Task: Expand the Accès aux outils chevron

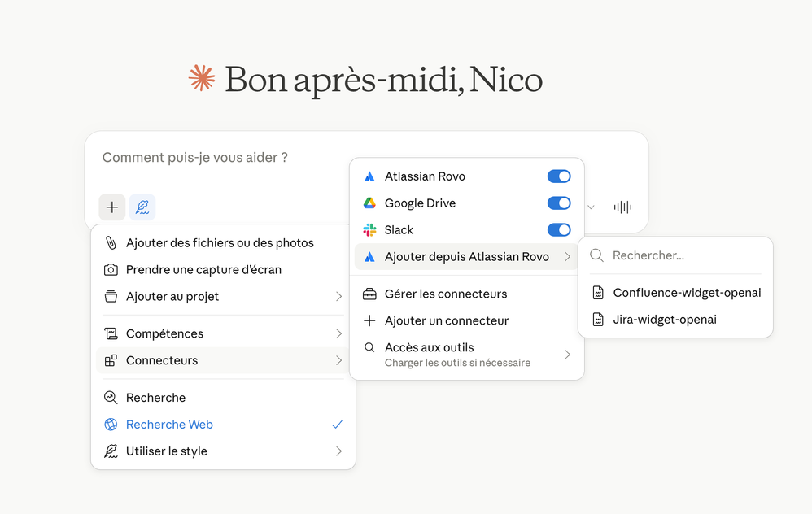Action: point(567,355)
